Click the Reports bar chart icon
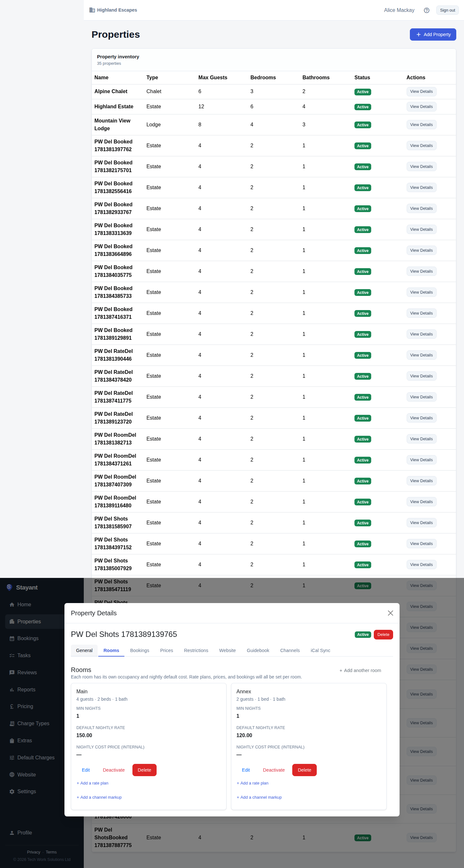464x868 pixels. point(12,690)
